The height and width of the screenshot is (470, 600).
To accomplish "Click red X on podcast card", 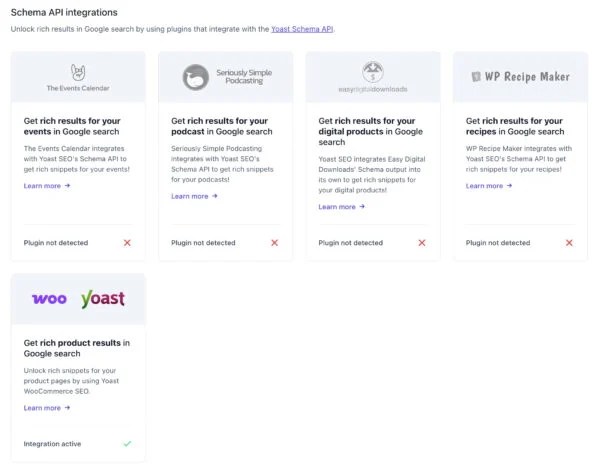I will [x=274, y=243].
